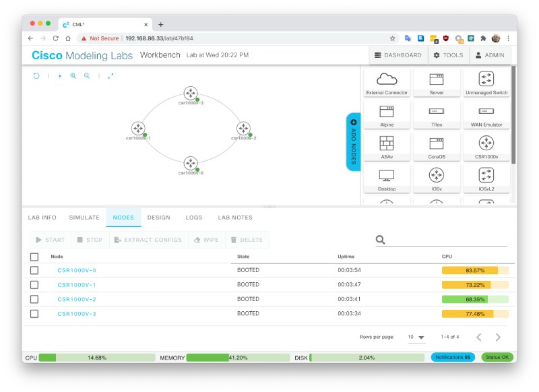Click the CSR1000V-0 CPU usage bar
This screenshot has width=539, height=392.
pos(475,270)
